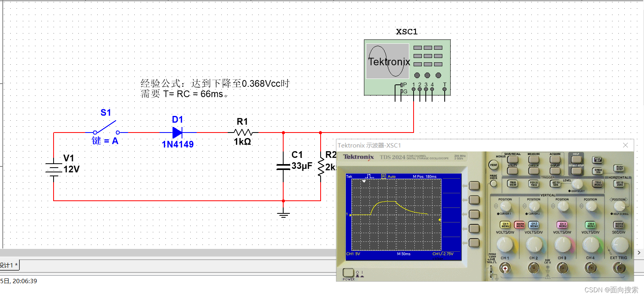Select the V1 12V battery symbol
The width and height of the screenshot is (644, 297).
point(54,169)
